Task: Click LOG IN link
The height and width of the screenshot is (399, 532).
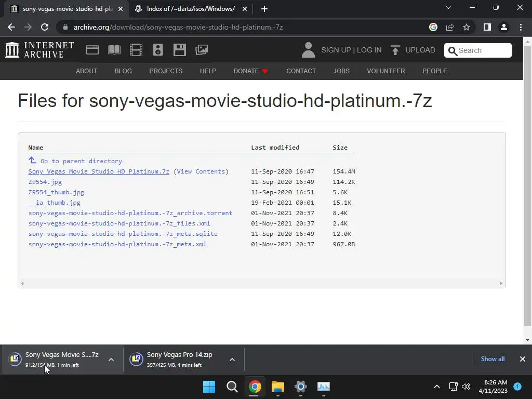Action: (369, 50)
